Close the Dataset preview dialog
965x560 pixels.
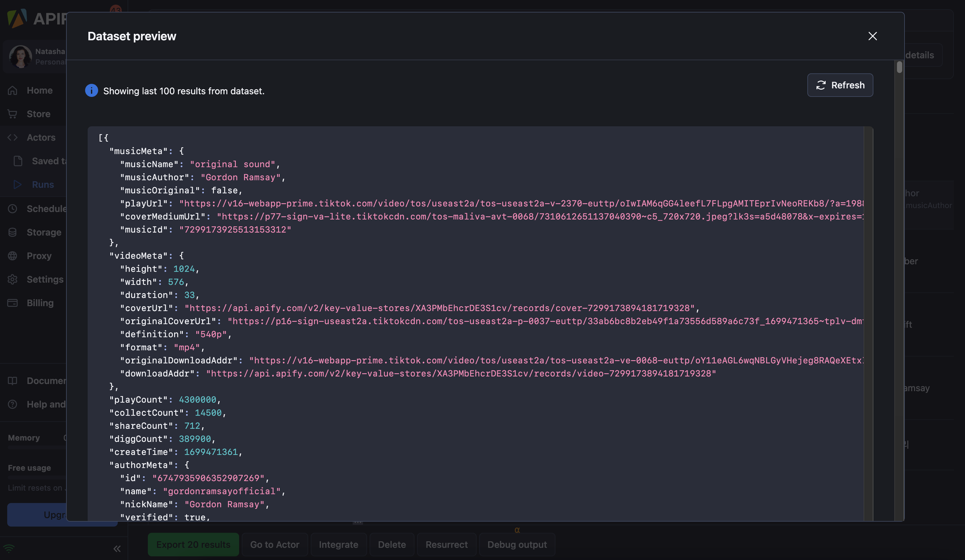pyautogui.click(x=872, y=36)
